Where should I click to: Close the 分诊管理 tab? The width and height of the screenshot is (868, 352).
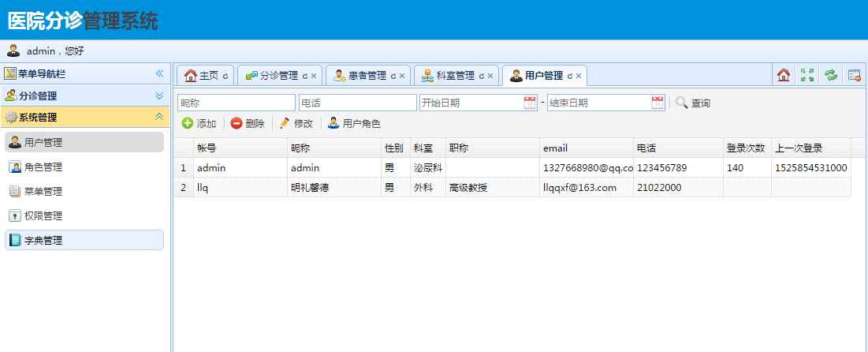tap(314, 76)
